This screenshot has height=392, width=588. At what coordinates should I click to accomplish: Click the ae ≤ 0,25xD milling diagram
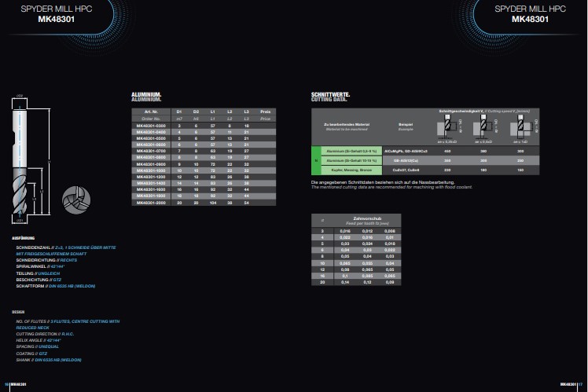pyautogui.click(x=448, y=127)
